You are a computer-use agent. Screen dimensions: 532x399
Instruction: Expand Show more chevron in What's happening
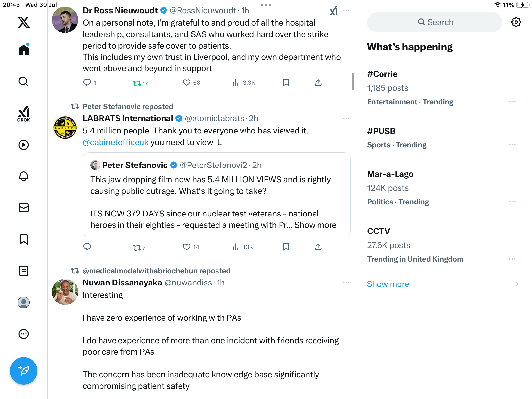pos(517,284)
